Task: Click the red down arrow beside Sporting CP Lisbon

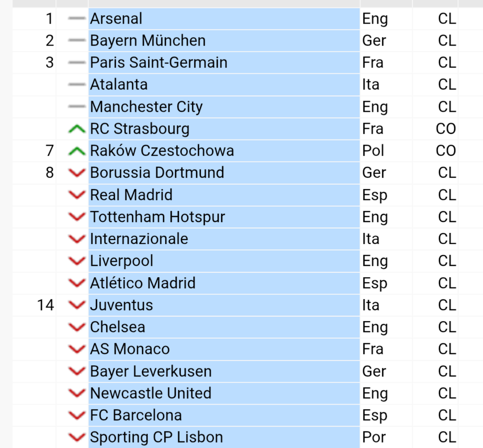Action: pos(77,437)
